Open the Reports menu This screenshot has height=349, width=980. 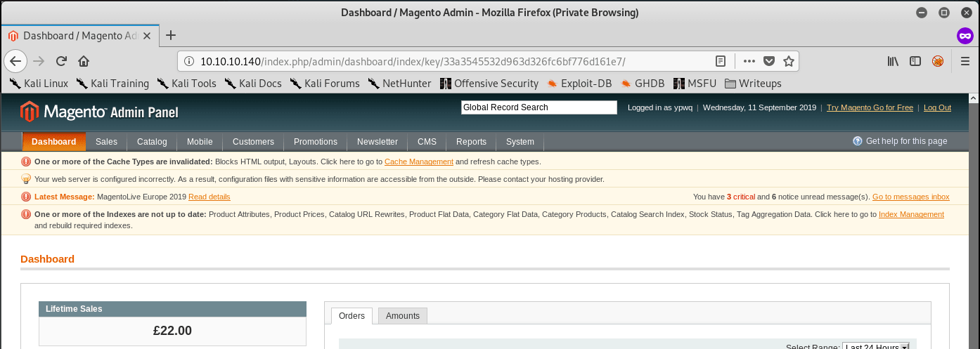(x=471, y=141)
